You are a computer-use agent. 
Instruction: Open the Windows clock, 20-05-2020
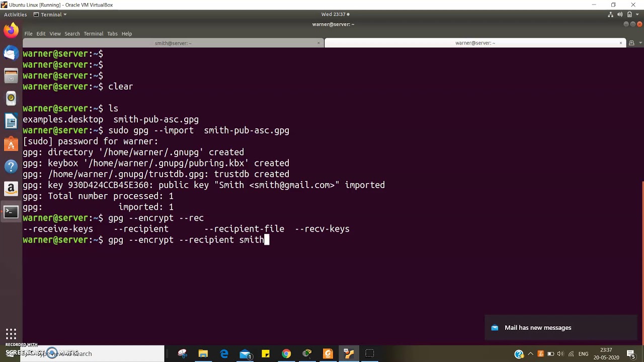[606, 354]
